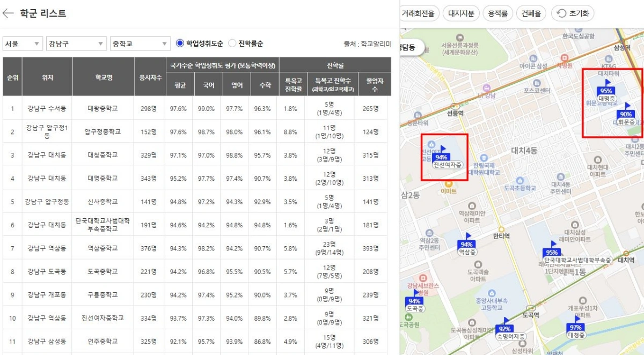Open the 중학교 school type dropdown
Screen dimensions: 644x355
(x=140, y=44)
